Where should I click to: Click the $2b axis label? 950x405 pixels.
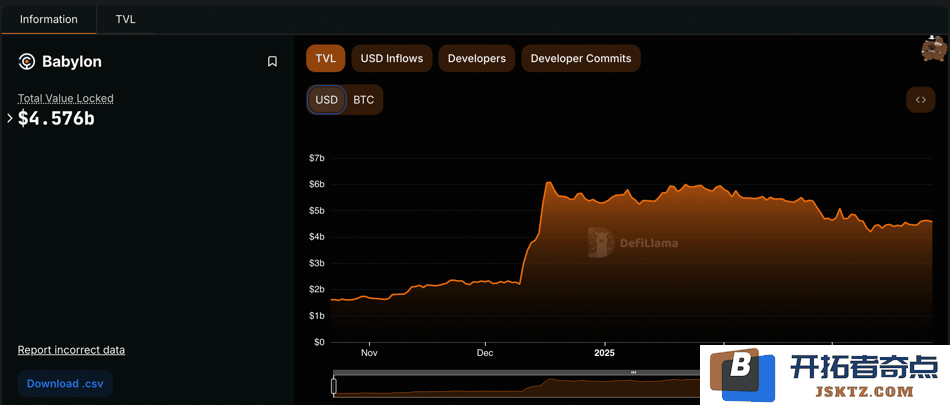316,289
